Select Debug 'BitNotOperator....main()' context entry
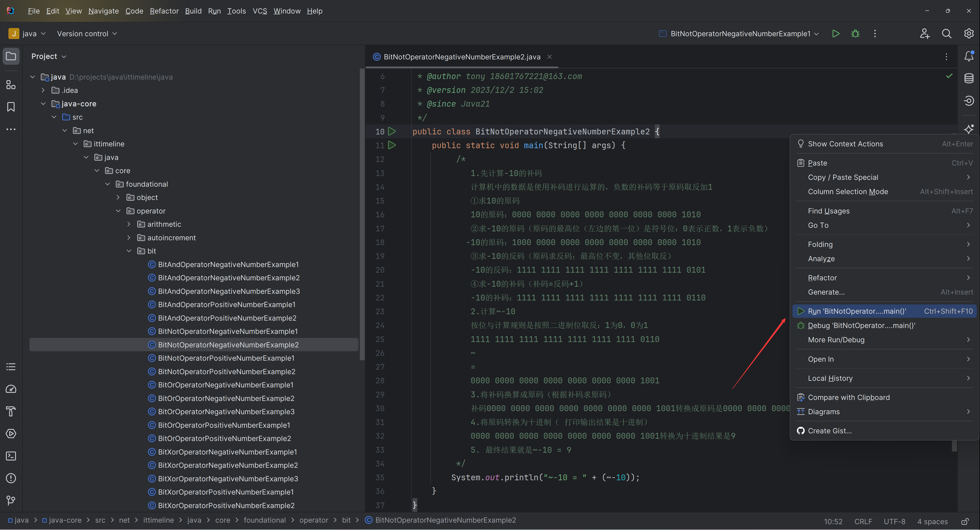 point(885,325)
